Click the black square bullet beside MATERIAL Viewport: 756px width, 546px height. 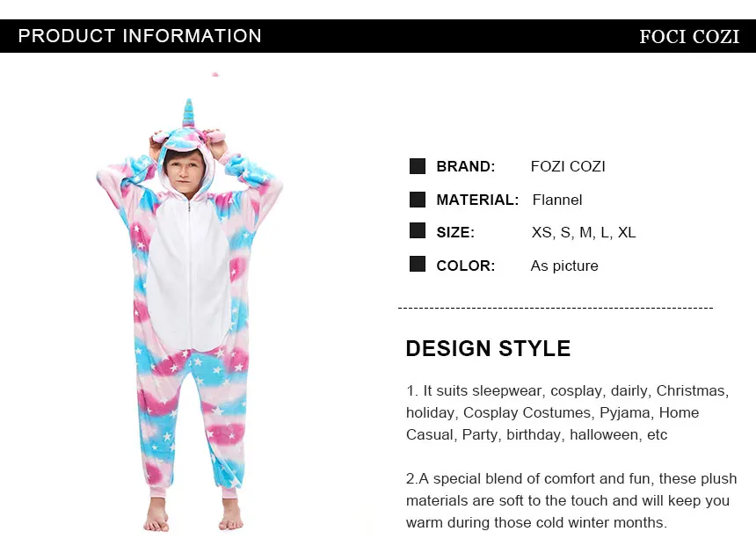point(417,200)
